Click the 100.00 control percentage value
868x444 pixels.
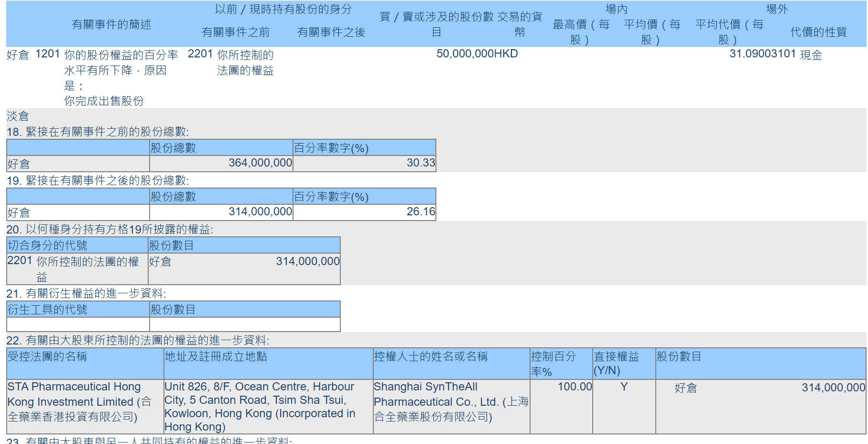[574, 387]
